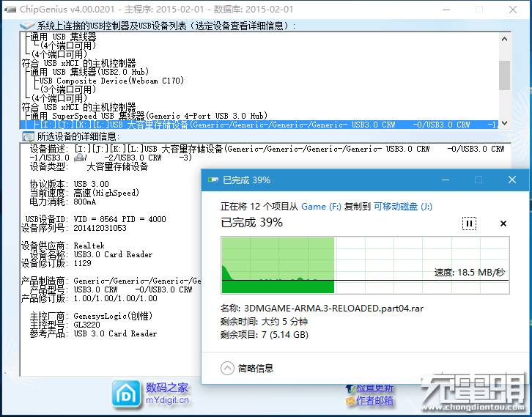The width and height of the screenshot is (532, 417).
Task: Click the device list scrollbar thumb
Action: [x=504, y=75]
